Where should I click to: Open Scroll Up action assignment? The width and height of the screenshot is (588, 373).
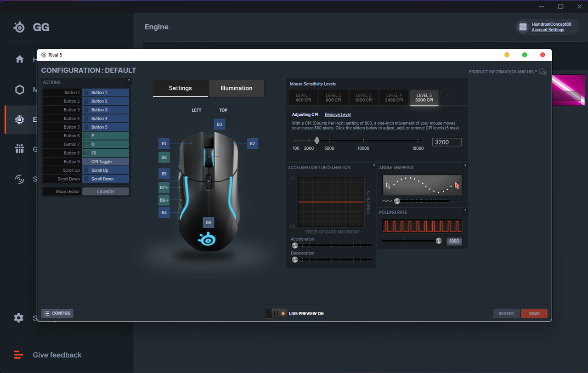click(106, 170)
